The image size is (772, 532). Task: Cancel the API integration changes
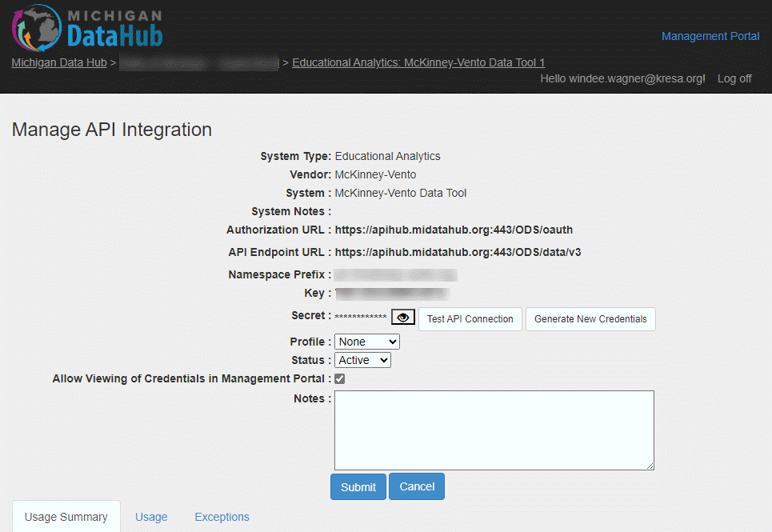tap(417, 486)
